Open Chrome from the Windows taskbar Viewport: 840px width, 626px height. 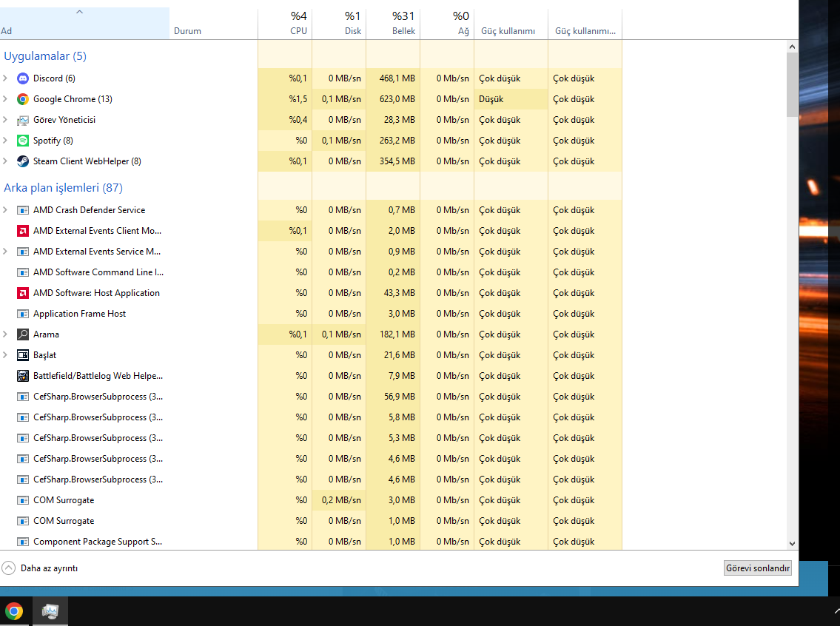tap(14, 611)
